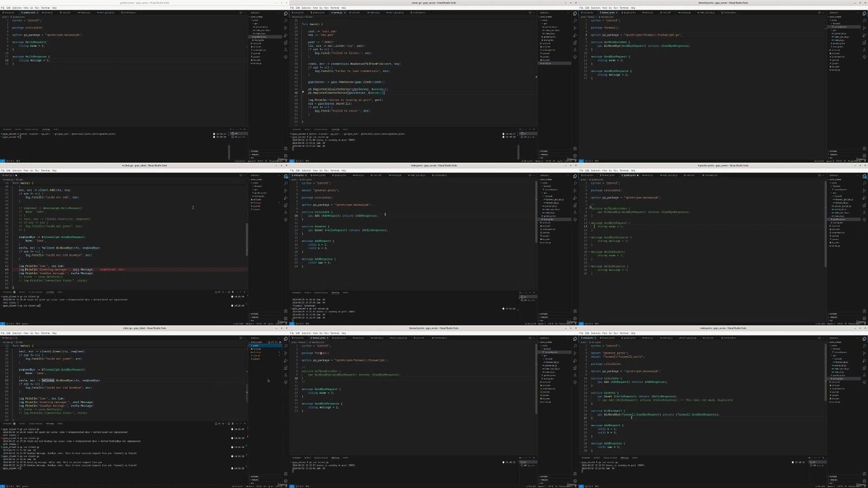Image resolution: width=868 pixels, height=488 pixels.
Task: Select the server.go editor tab
Action: point(337,12)
